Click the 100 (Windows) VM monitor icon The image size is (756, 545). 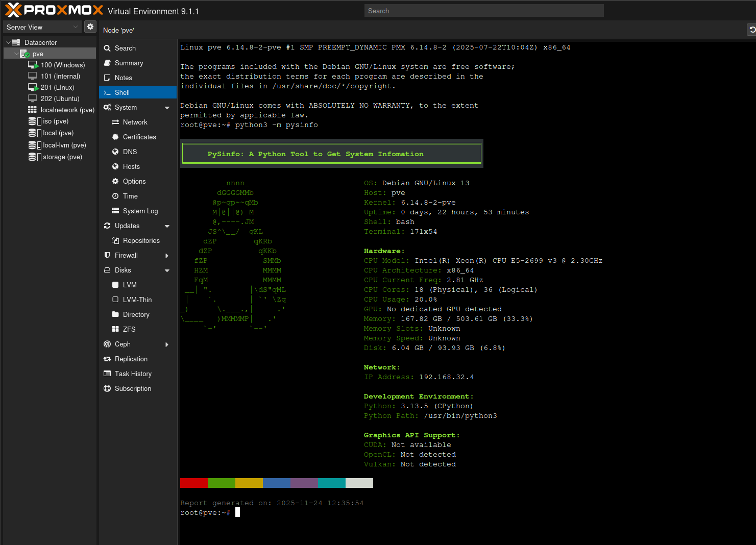pos(33,65)
